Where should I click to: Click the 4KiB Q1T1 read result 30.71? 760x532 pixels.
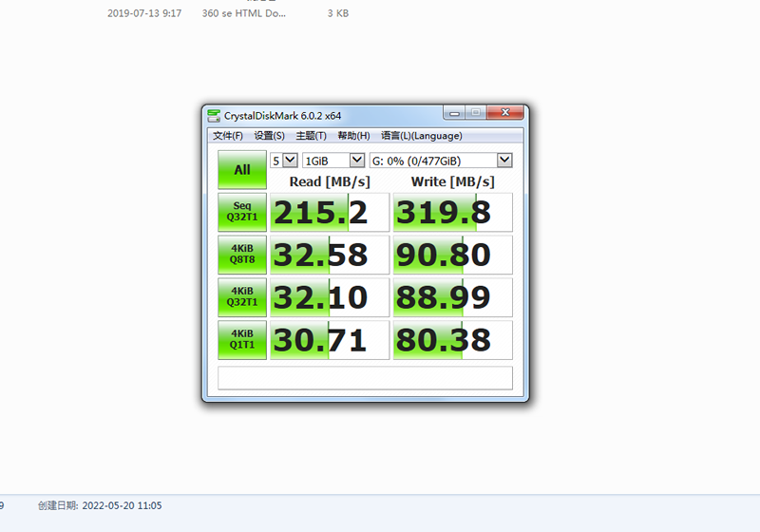330,340
